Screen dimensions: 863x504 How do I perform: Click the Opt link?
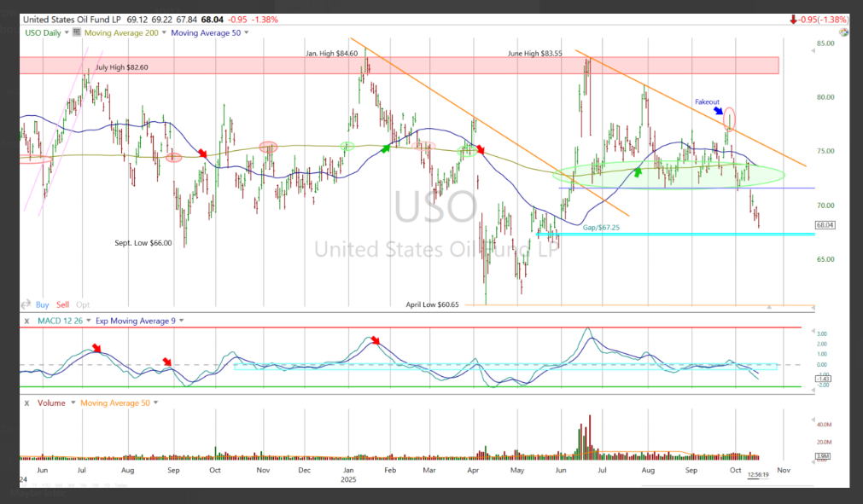tap(83, 304)
